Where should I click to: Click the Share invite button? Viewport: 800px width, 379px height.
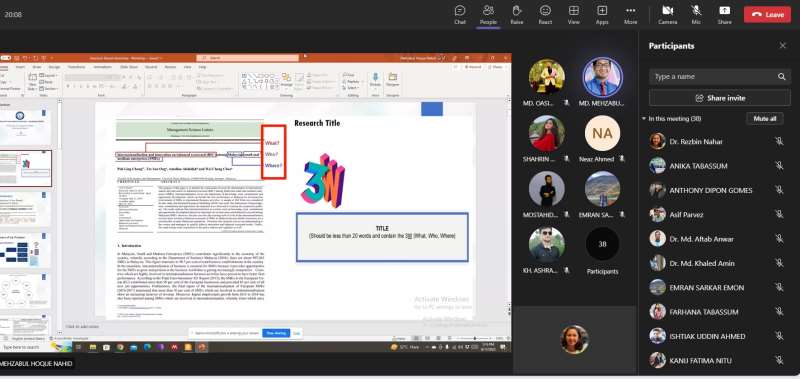(719, 97)
